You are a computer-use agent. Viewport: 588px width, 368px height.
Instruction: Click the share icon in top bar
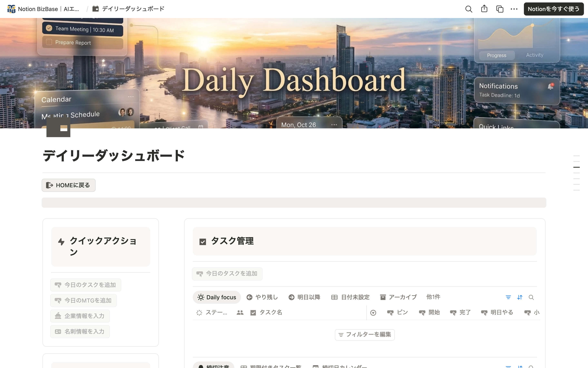coord(484,9)
